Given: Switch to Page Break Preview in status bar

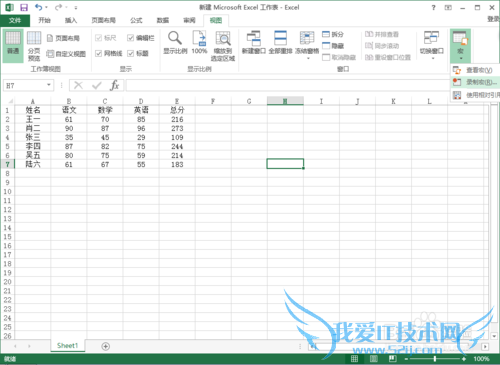Looking at the screenshot, I should tap(393, 359).
